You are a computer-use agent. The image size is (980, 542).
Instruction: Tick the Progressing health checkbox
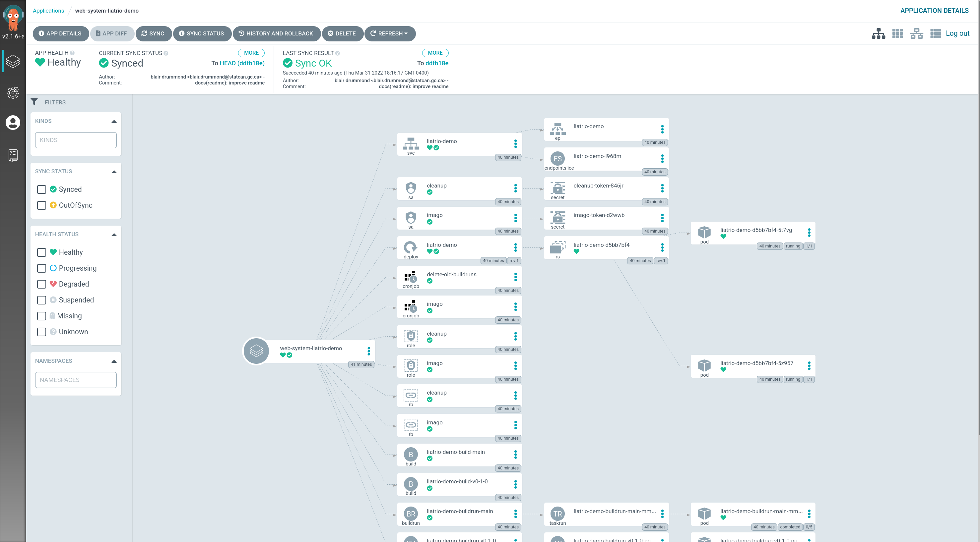(x=41, y=268)
